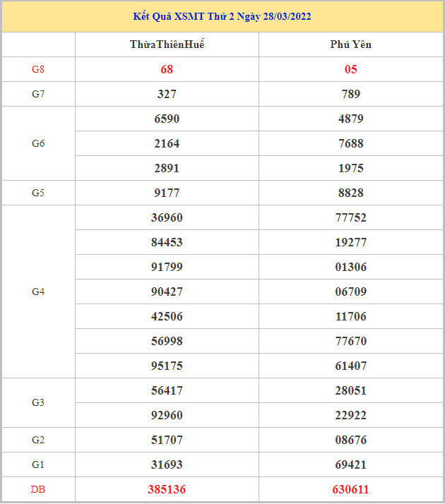Click ThừaThiênHuế G8 result 68
The height and width of the screenshot is (504, 445).
pos(167,69)
